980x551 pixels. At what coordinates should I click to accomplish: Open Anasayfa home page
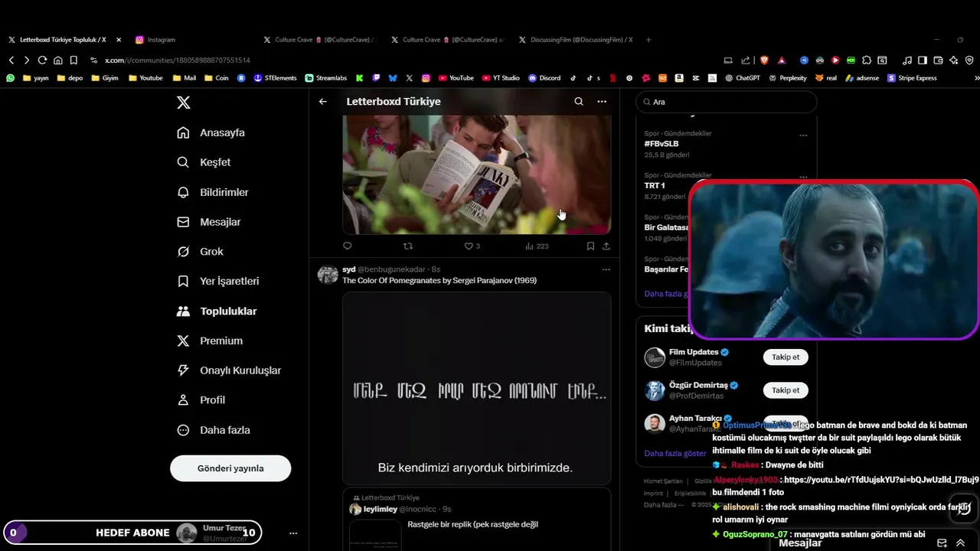point(211,132)
